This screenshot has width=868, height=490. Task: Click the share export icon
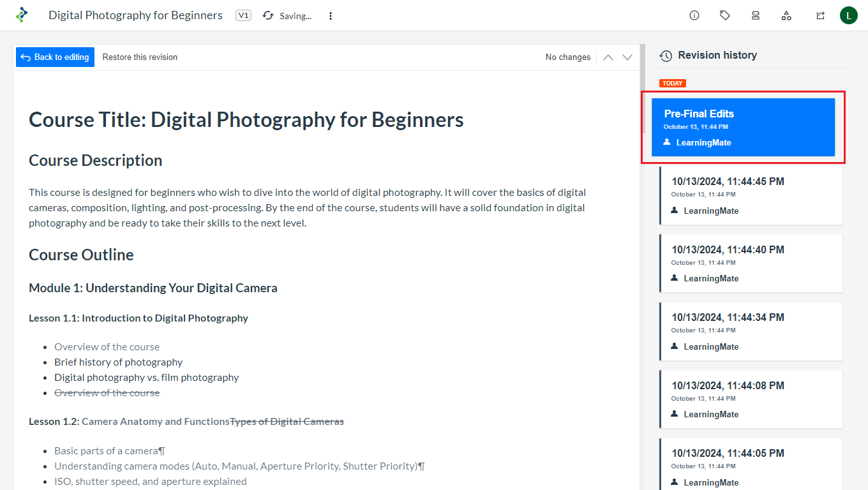[x=820, y=15]
